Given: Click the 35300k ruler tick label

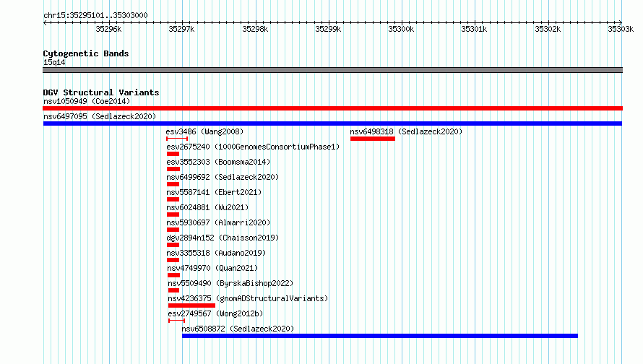Looking at the screenshot, I should tap(401, 29).
